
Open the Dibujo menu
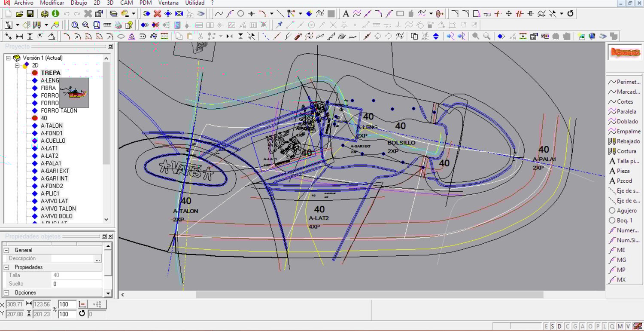coord(79,3)
